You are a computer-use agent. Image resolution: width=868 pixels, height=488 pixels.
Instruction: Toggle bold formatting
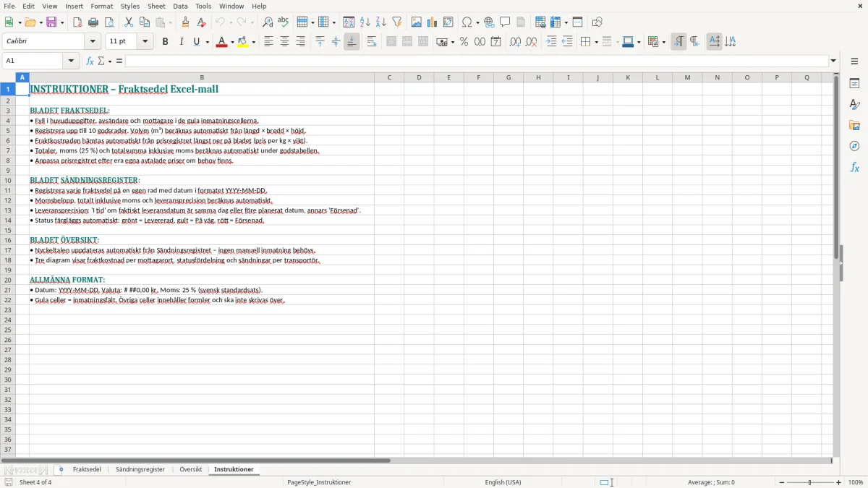click(166, 42)
